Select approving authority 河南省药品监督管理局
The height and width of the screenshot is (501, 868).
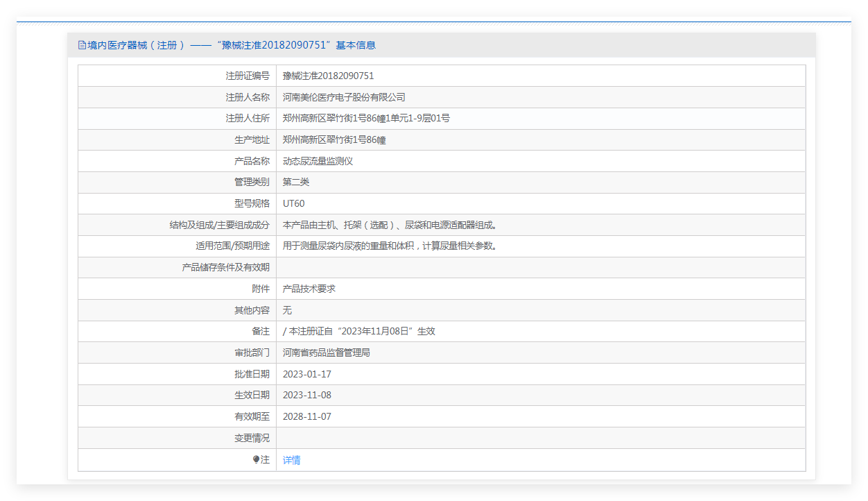click(x=327, y=353)
